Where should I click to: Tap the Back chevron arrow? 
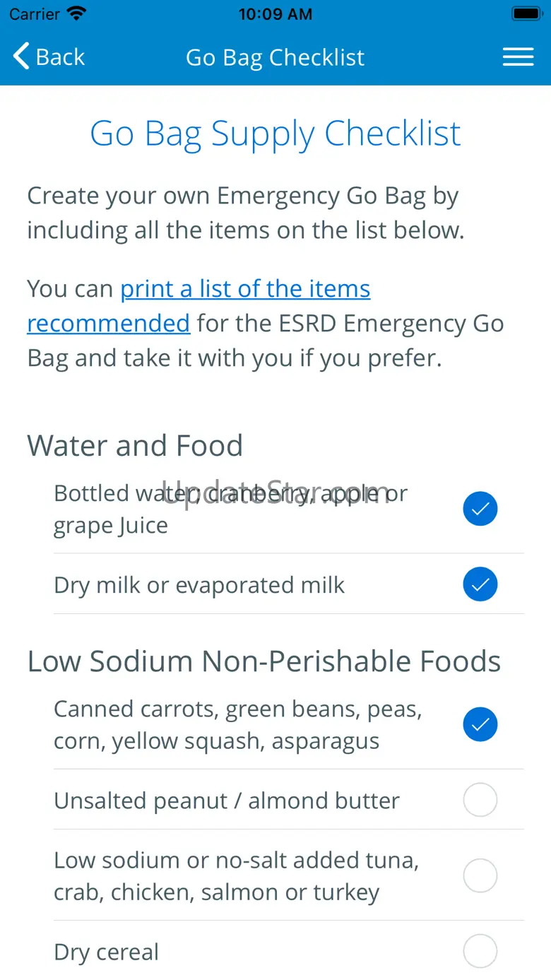tap(22, 57)
